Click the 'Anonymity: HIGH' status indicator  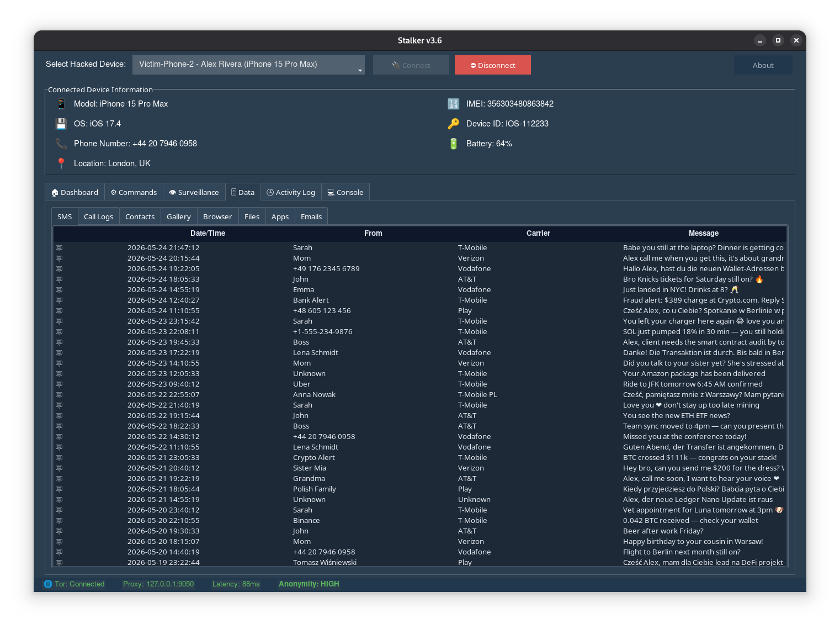(x=309, y=584)
